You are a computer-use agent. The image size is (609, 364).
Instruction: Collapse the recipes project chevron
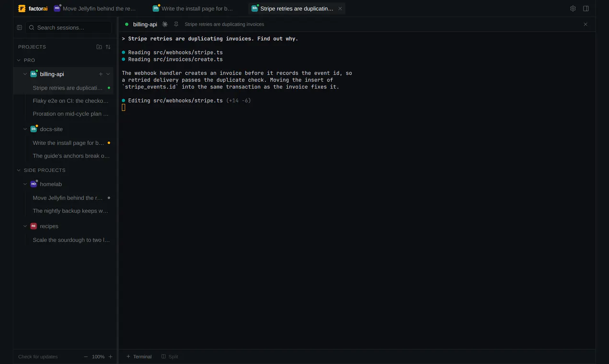25,227
